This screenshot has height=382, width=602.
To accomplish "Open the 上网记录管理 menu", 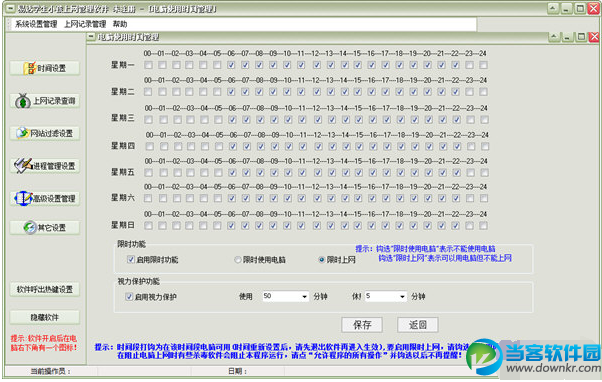I will point(85,24).
